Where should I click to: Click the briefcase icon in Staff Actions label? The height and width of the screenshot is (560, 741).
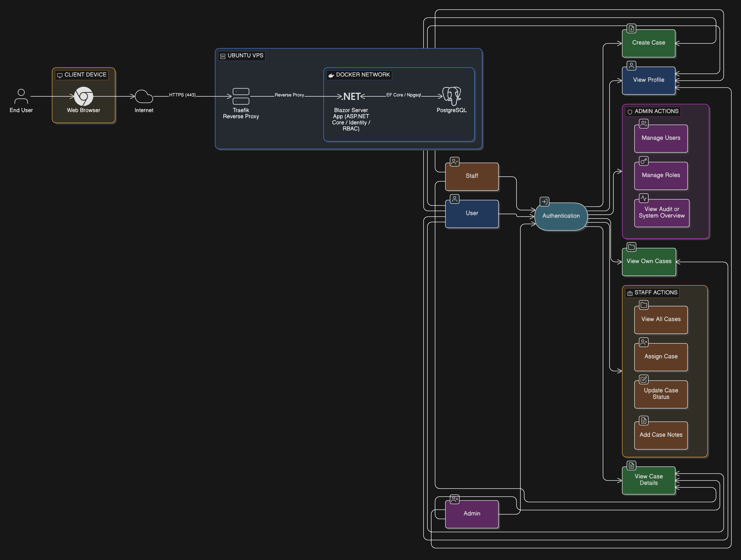pos(630,293)
